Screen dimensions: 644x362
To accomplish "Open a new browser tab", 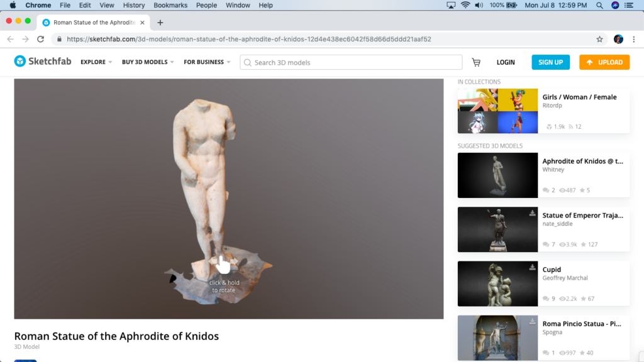I will coord(160,23).
